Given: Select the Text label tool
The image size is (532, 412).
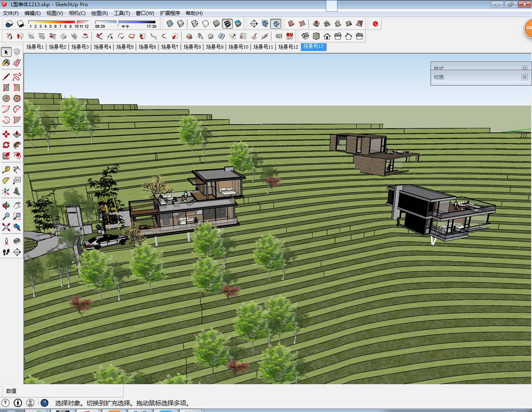Looking at the screenshot, I should pyautogui.click(x=17, y=181).
